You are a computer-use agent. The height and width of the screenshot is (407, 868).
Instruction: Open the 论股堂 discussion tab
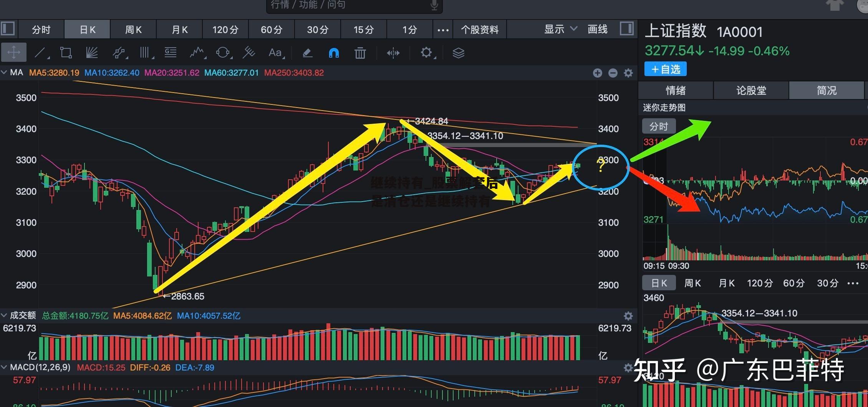[x=751, y=91]
